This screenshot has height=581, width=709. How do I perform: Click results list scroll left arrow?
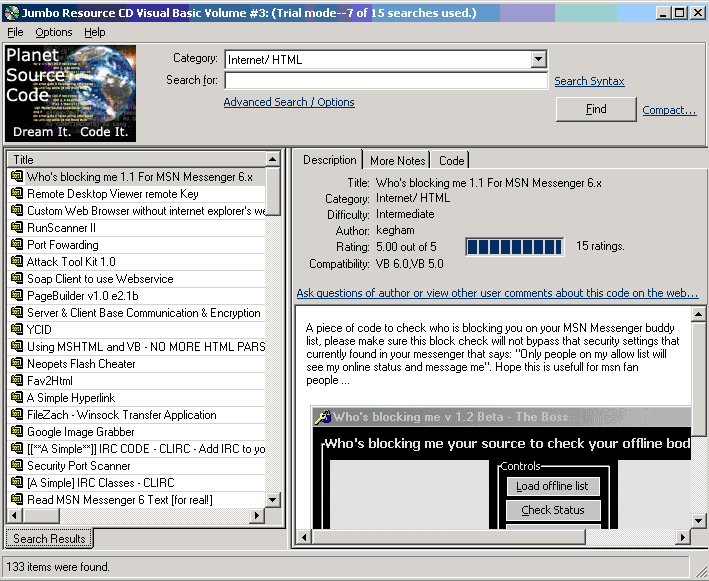pyautogui.click(x=15, y=515)
